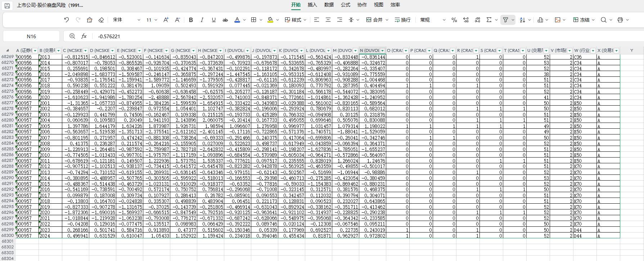The height and width of the screenshot is (261, 644).
Task: Apply the yellow fill color bucket
Action: pyautogui.click(x=270, y=20)
